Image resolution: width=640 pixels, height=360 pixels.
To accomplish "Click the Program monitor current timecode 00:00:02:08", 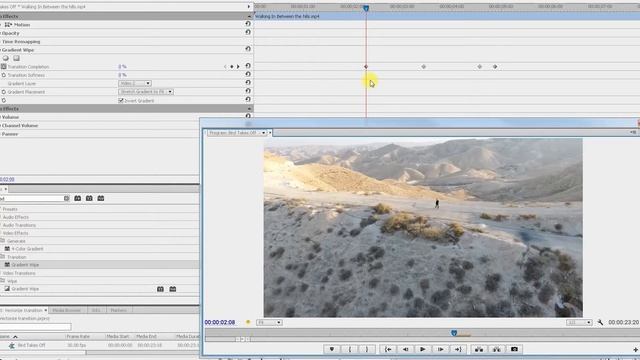I will coord(220,322).
